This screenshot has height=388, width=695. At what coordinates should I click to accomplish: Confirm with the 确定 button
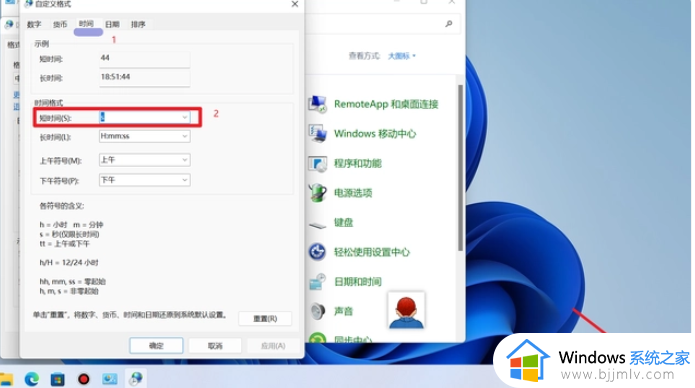coord(156,345)
